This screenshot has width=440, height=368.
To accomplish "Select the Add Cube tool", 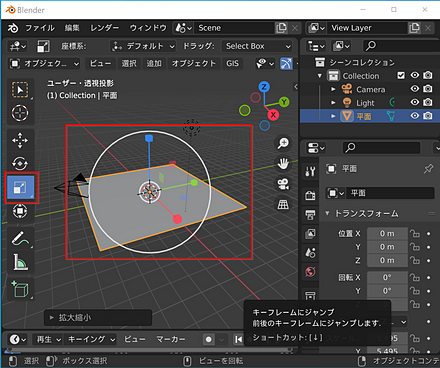I will (20, 289).
